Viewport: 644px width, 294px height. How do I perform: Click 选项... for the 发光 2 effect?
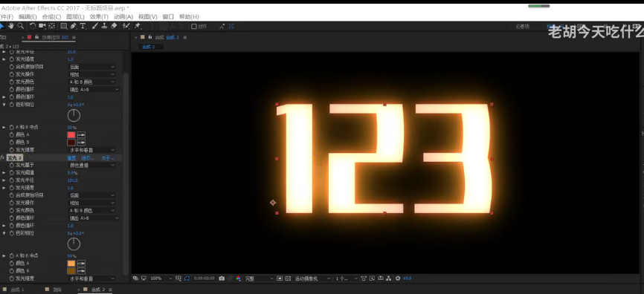point(87,158)
